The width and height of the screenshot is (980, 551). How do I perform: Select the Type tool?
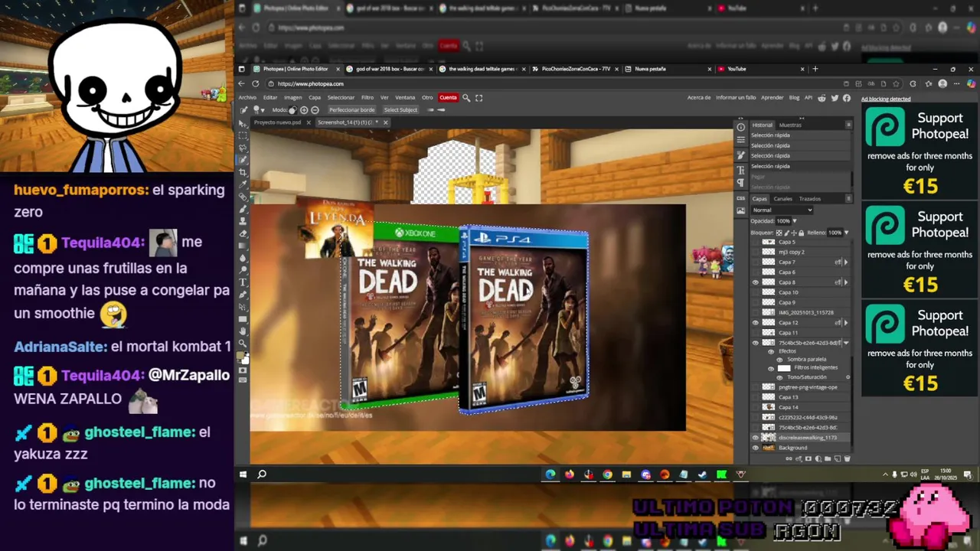pos(243,282)
